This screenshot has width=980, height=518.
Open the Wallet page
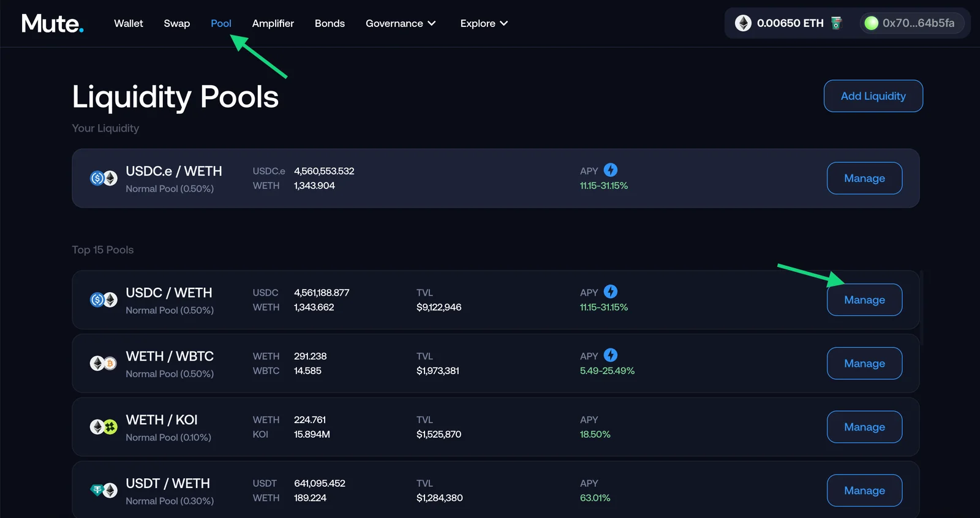pos(129,23)
